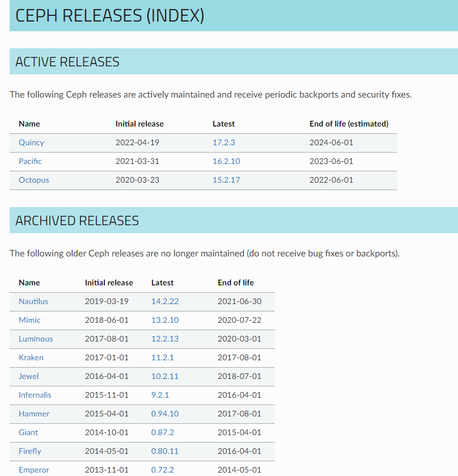The width and height of the screenshot is (458, 476).
Task: Open version 10.2.11 link
Action: point(165,376)
